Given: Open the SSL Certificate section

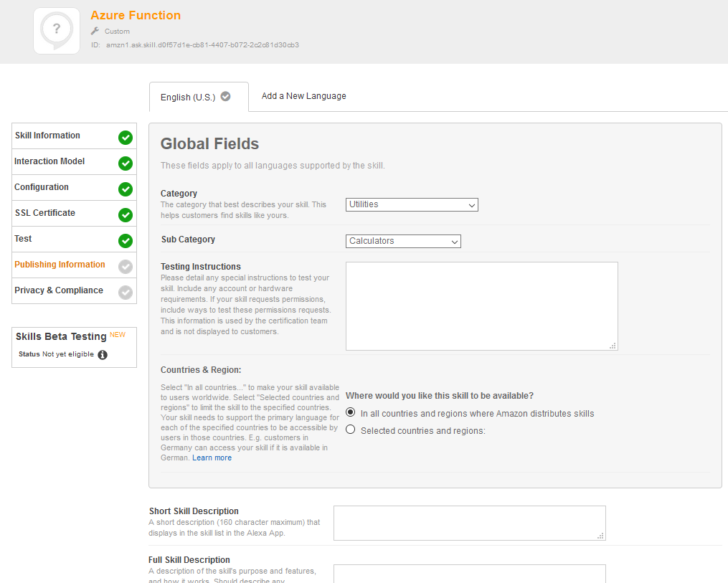Looking at the screenshot, I should pos(75,214).
